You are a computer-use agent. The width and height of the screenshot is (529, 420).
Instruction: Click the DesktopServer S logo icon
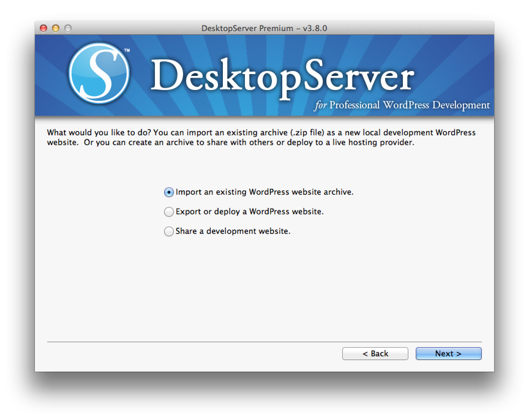[x=99, y=73]
